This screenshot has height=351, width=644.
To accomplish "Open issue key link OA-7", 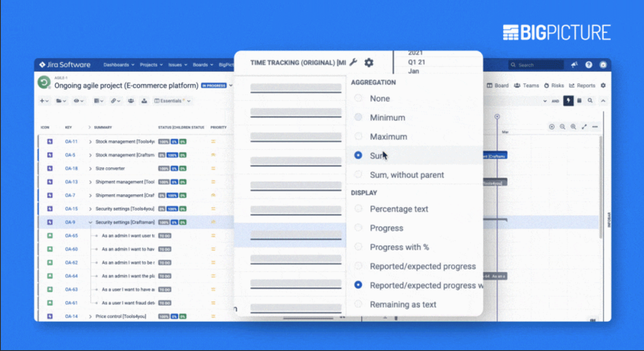I will (x=70, y=196).
